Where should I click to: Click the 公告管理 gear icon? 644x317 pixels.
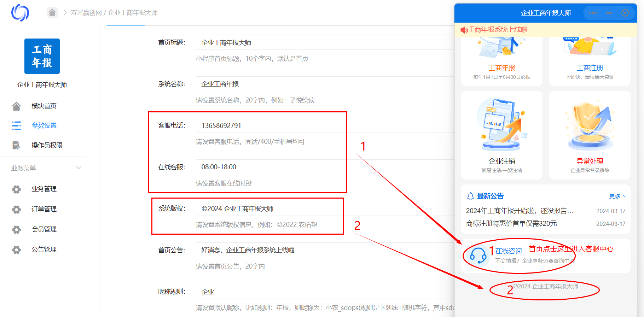click(16, 250)
